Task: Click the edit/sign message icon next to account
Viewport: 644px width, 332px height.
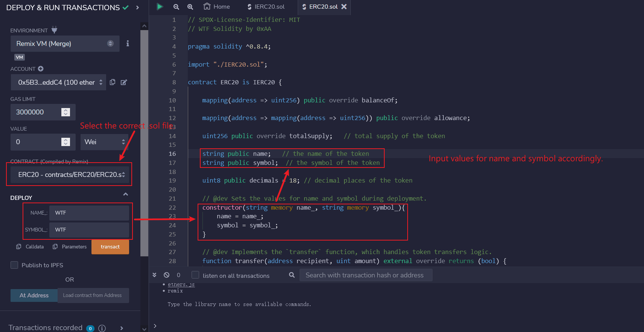Action: pyautogui.click(x=124, y=82)
